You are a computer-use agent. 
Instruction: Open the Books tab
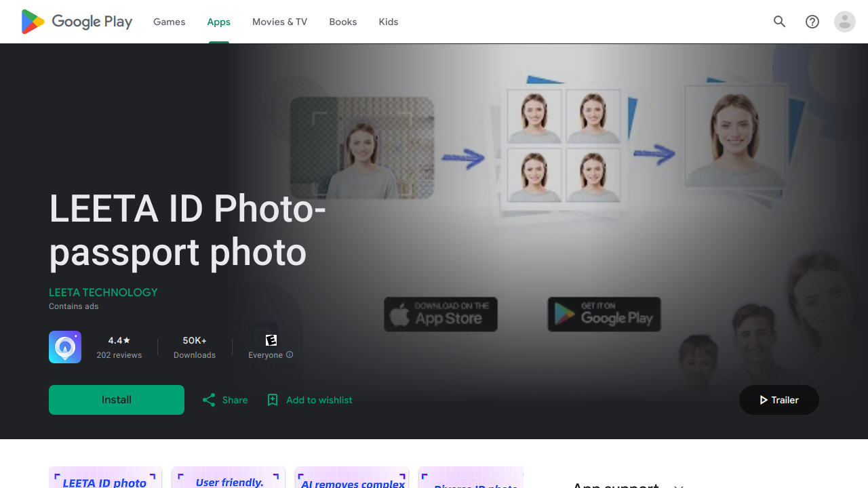(x=342, y=22)
